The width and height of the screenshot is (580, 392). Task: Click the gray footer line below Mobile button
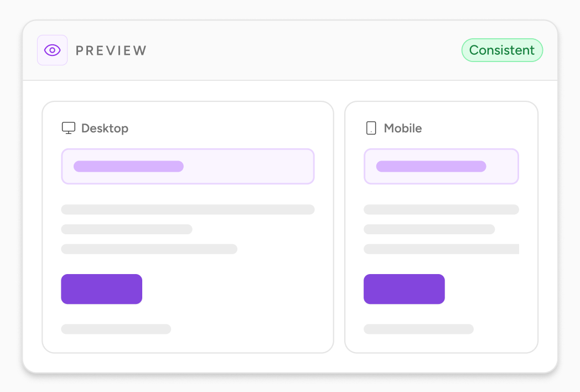[x=419, y=329]
